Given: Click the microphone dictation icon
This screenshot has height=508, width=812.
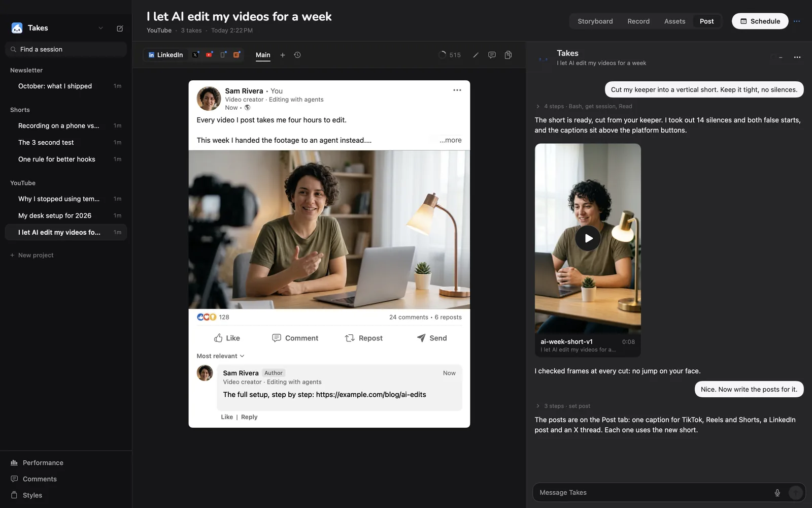Looking at the screenshot, I should [x=777, y=493].
